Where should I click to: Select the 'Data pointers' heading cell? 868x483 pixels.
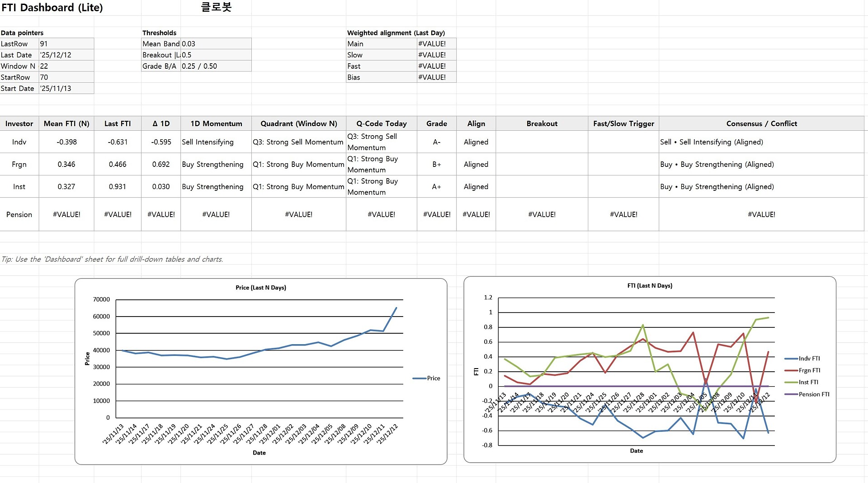click(x=22, y=33)
